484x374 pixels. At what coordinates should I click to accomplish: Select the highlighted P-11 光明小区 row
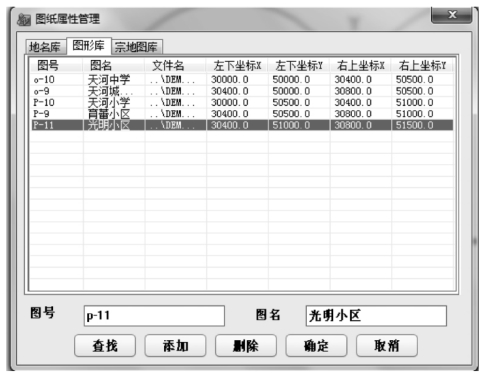[242, 125]
